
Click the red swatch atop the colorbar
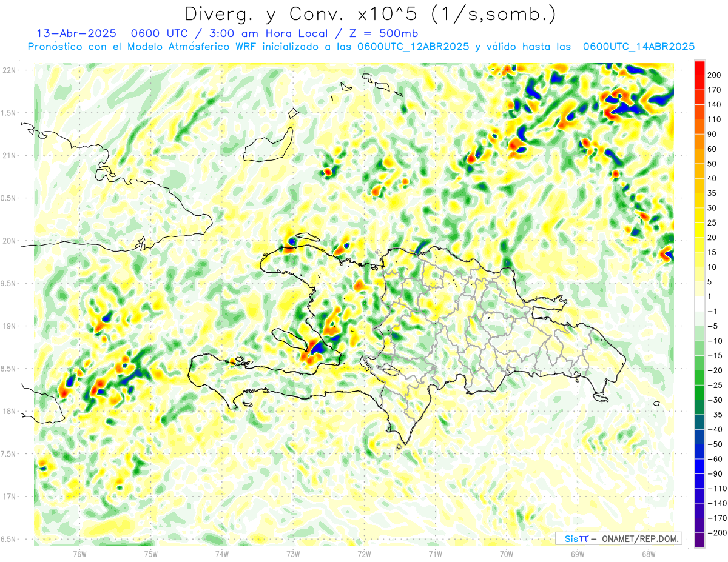(699, 67)
